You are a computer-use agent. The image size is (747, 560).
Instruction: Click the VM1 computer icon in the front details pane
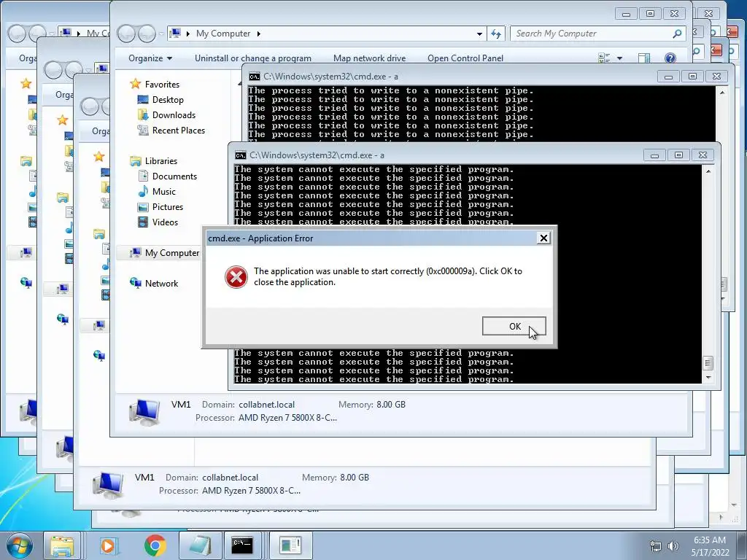(x=144, y=412)
